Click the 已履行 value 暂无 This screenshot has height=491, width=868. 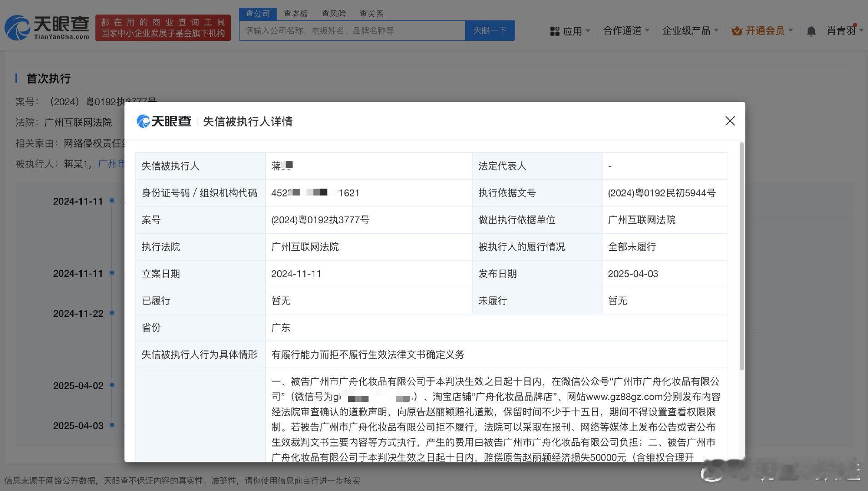(281, 301)
